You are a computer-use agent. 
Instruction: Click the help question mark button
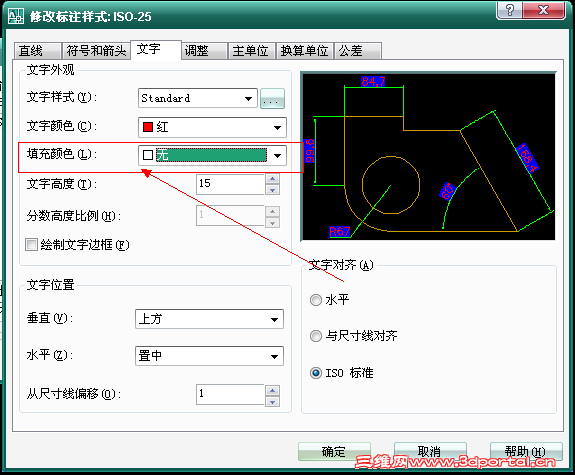(x=509, y=10)
